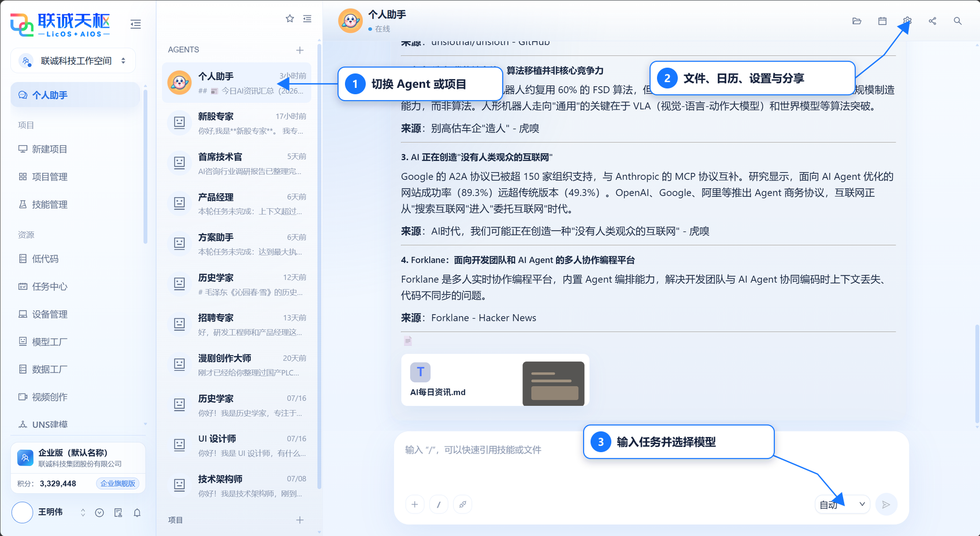Viewport: 980px width, 536px height.
Task: Select the 技术架构师 agent conversation
Action: (x=236, y=486)
